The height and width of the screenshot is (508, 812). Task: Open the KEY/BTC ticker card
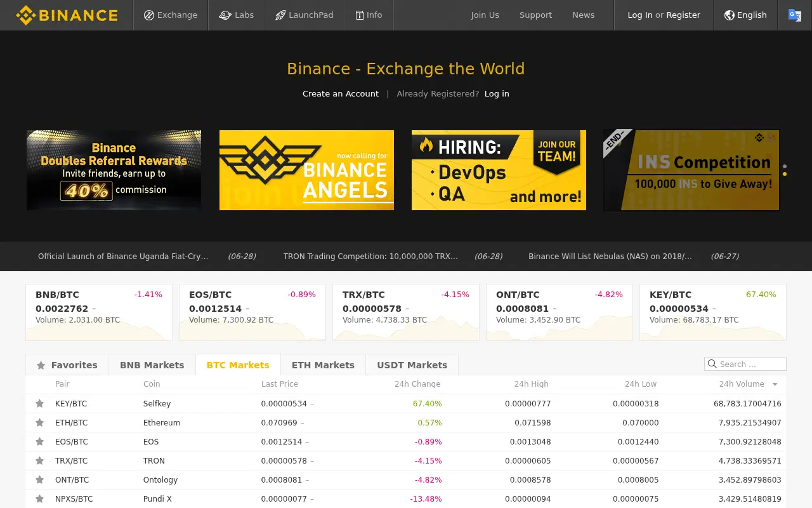pos(713,312)
